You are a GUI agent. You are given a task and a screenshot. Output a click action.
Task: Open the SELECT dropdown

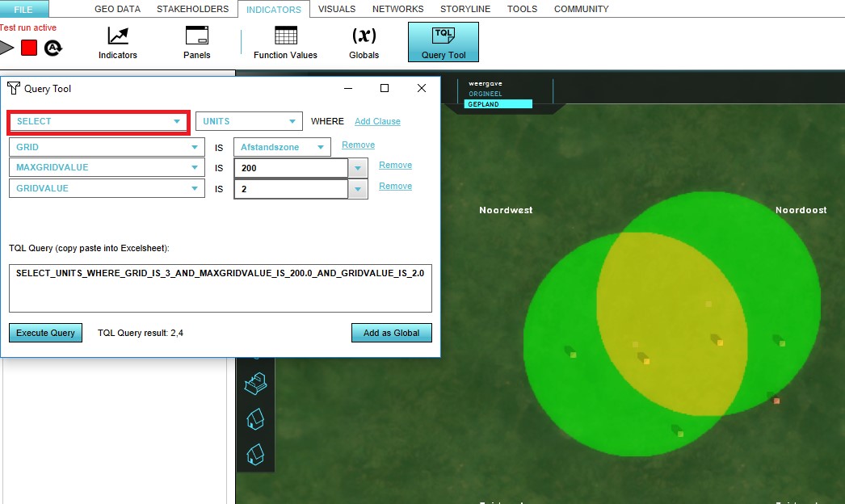tap(99, 122)
